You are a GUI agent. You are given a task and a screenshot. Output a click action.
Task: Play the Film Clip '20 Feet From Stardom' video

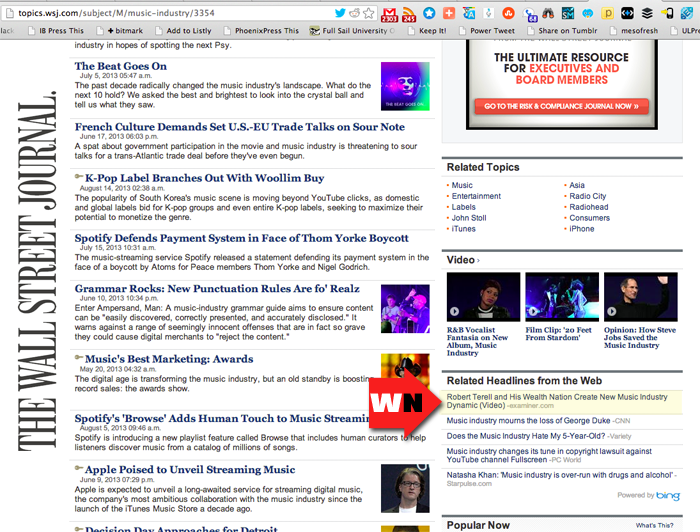tap(562, 297)
